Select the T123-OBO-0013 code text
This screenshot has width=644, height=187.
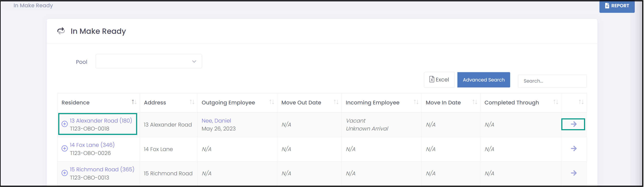click(90, 178)
